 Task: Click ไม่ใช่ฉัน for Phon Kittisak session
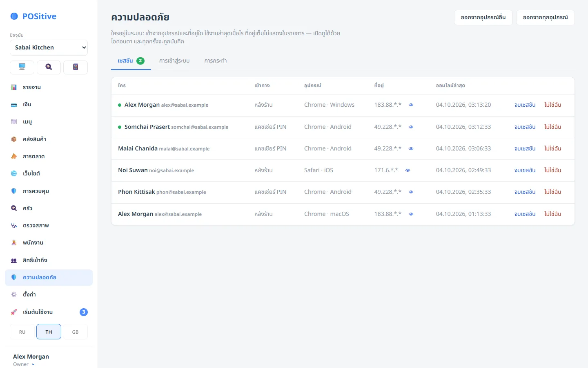tap(552, 192)
